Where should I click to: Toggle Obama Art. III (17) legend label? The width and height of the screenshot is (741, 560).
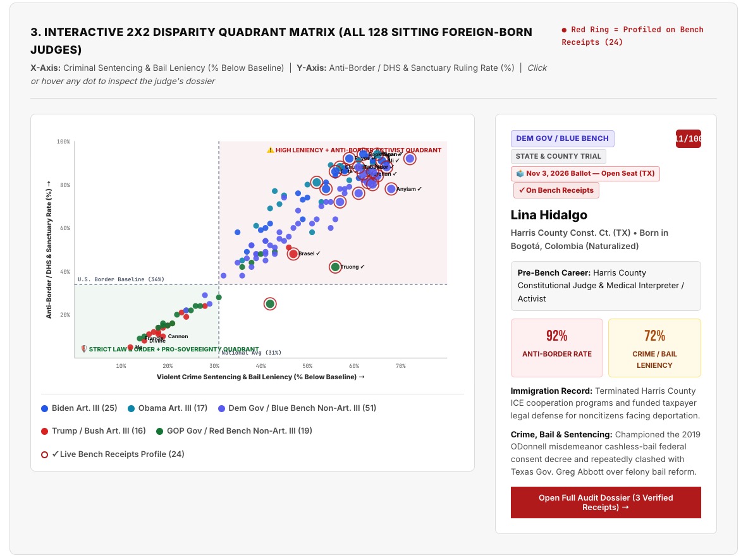coord(173,408)
